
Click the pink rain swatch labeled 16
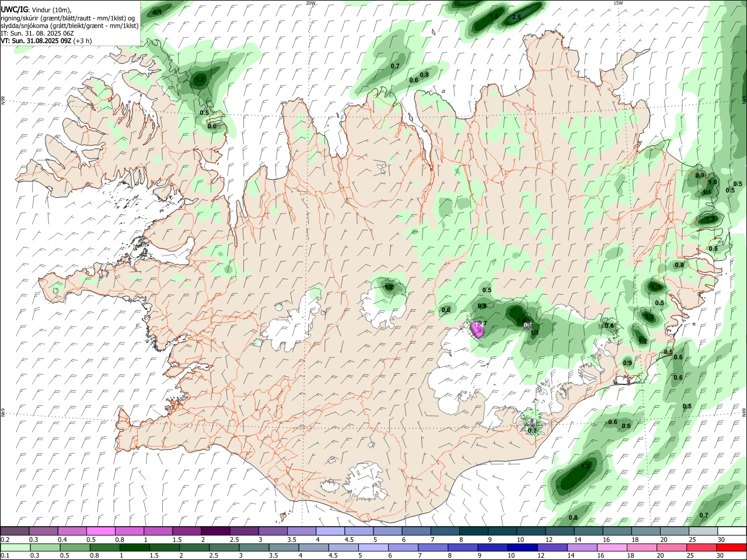(612, 548)
